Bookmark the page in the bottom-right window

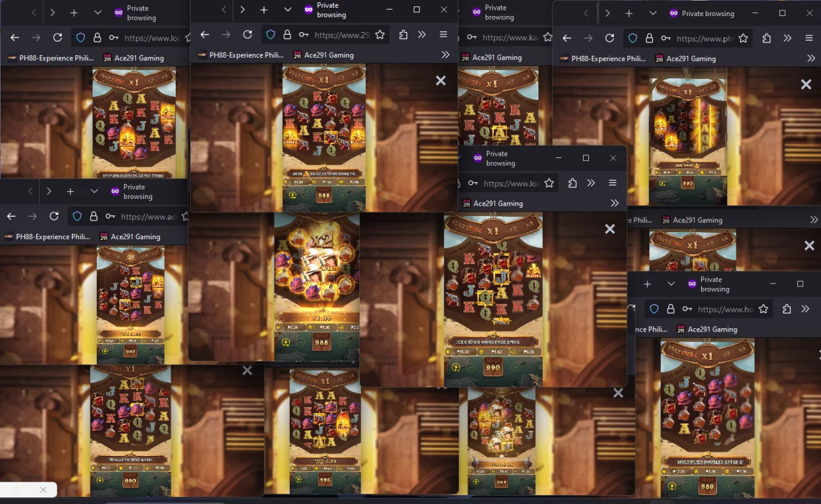(x=763, y=309)
